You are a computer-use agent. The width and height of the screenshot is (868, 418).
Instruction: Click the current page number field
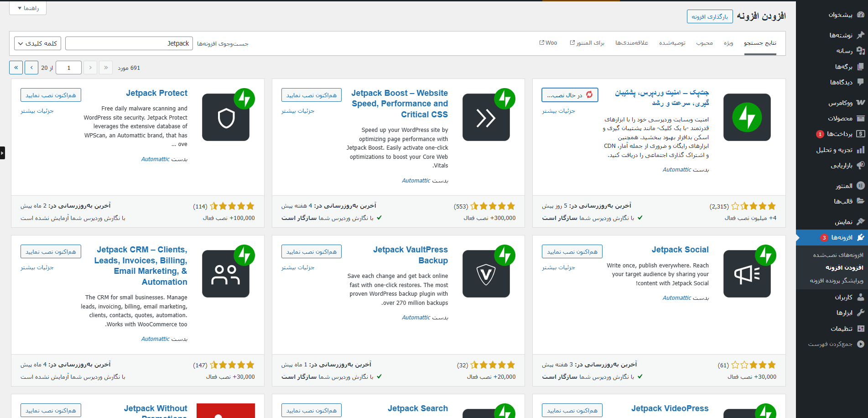pyautogui.click(x=68, y=68)
